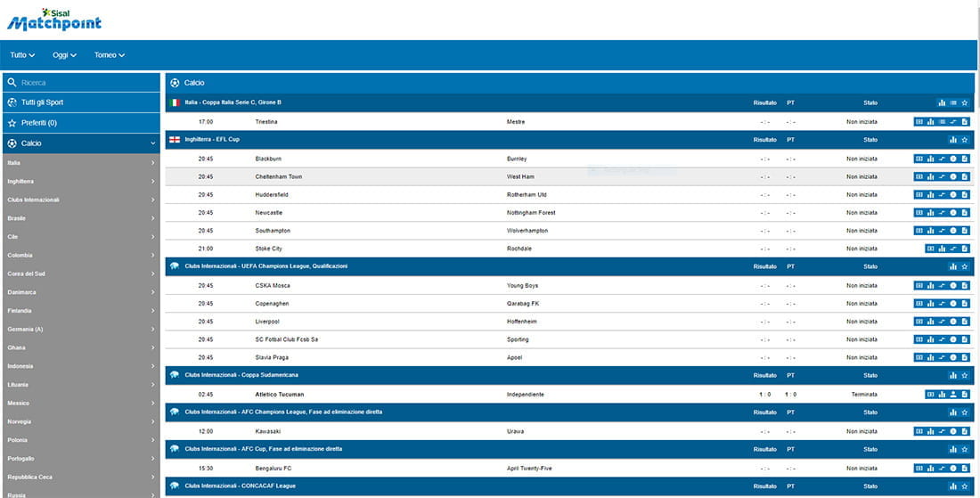Open the bar chart standings icon in EFL Cup header
Image resolution: width=980 pixels, height=498 pixels.
[x=953, y=139]
